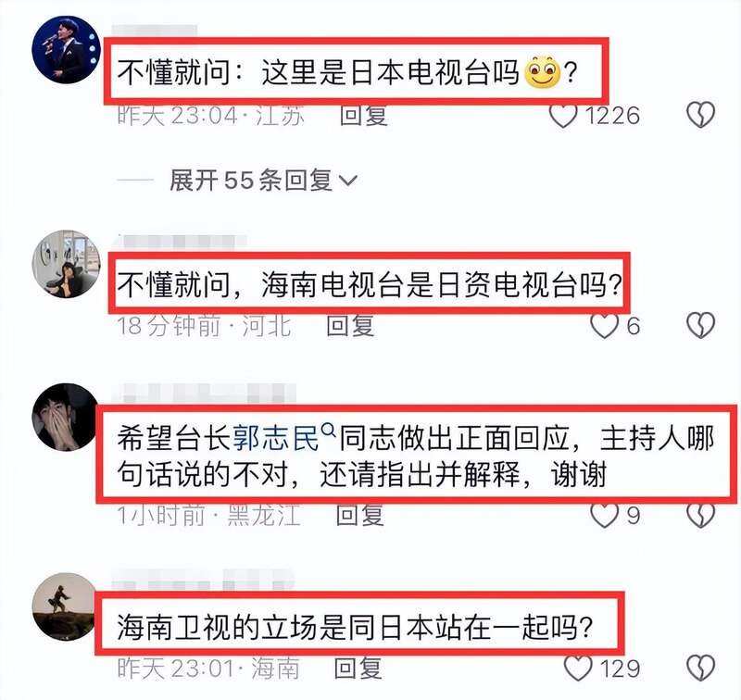Dislike the 海南卫视 stance comment
Viewport: 741px width, 700px height.
pyautogui.click(x=700, y=668)
